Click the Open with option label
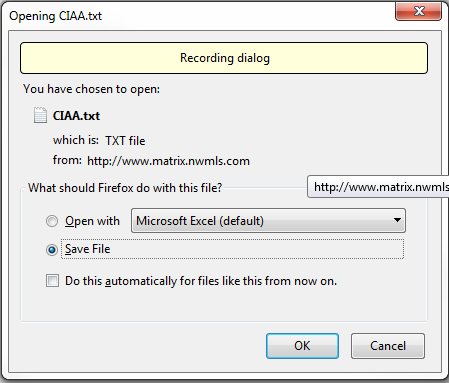This screenshot has height=383, width=449. click(x=92, y=221)
